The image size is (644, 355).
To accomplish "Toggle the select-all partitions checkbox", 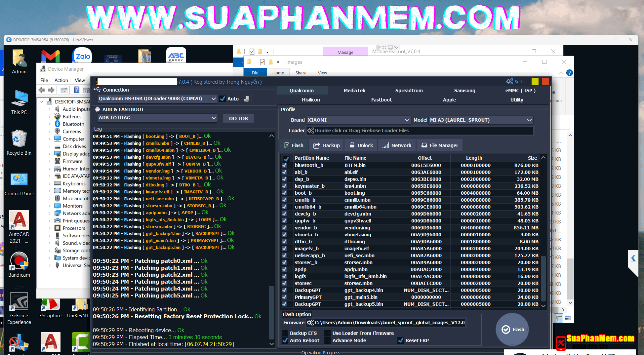I will pyautogui.click(x=286, y=158).
